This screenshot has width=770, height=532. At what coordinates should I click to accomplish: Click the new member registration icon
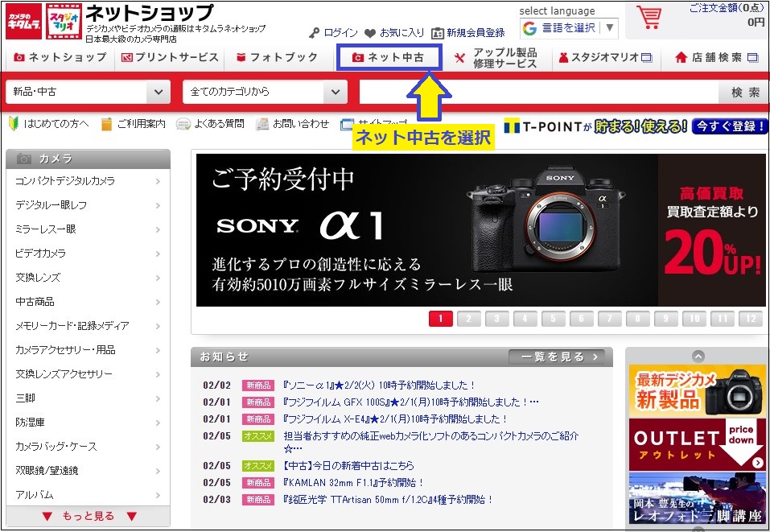[x=437, y=33]
